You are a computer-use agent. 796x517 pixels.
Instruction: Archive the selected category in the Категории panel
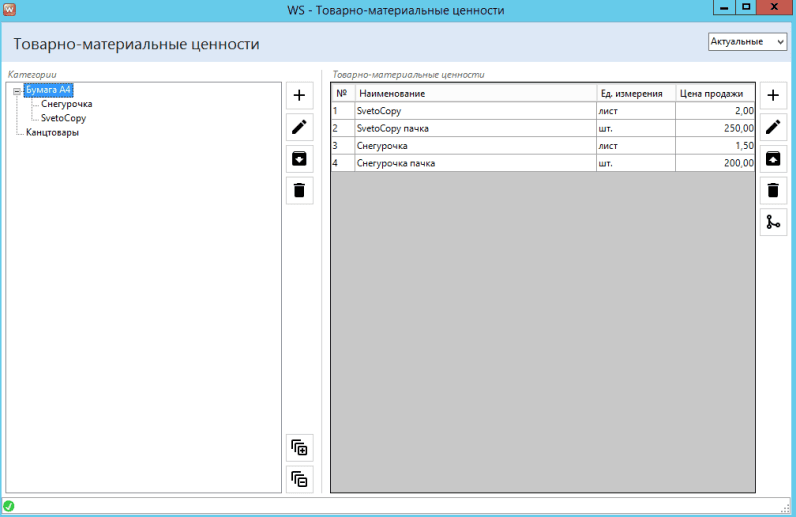point(299,159)
